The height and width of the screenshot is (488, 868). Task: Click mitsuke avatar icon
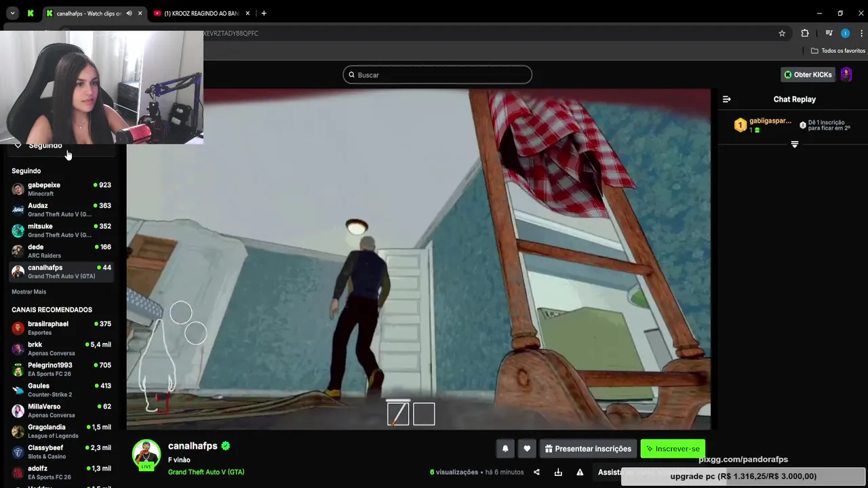[18, 230]
